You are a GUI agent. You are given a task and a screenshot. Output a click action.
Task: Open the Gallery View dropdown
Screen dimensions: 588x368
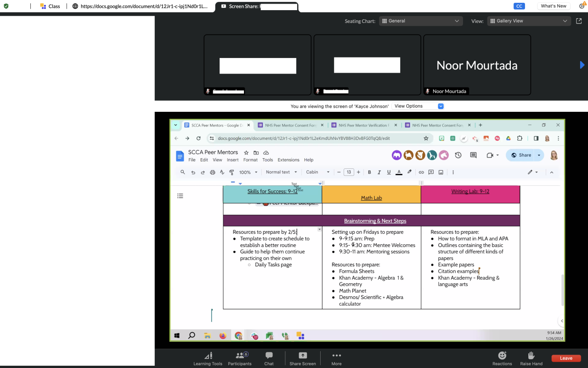coord(529,21)
